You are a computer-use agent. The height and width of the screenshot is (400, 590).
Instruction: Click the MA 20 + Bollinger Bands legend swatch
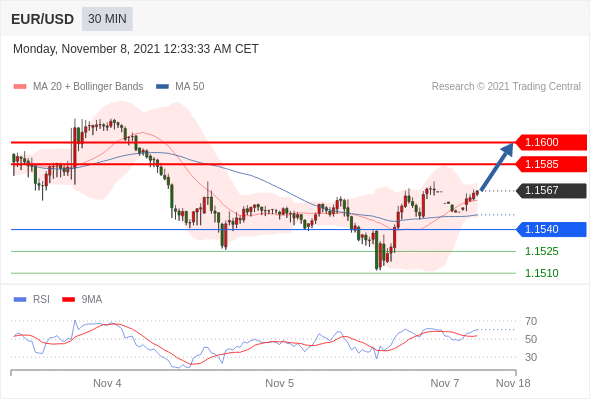20,87
